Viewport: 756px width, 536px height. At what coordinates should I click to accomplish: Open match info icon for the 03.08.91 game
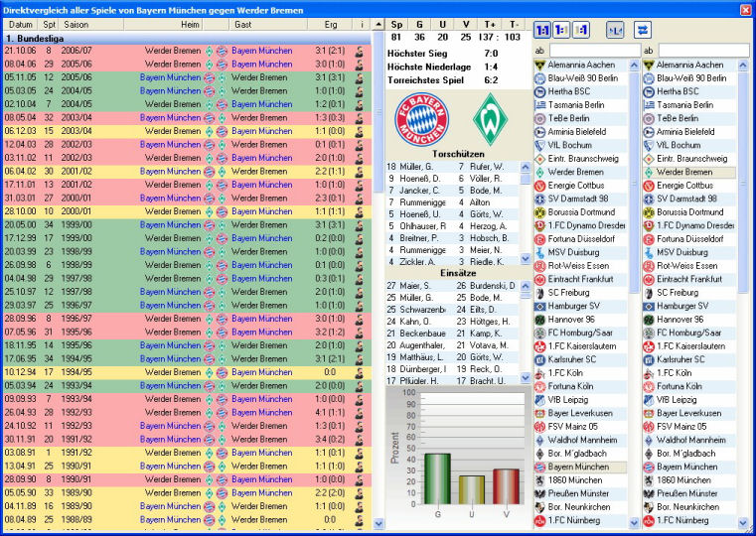click(360, 454)
